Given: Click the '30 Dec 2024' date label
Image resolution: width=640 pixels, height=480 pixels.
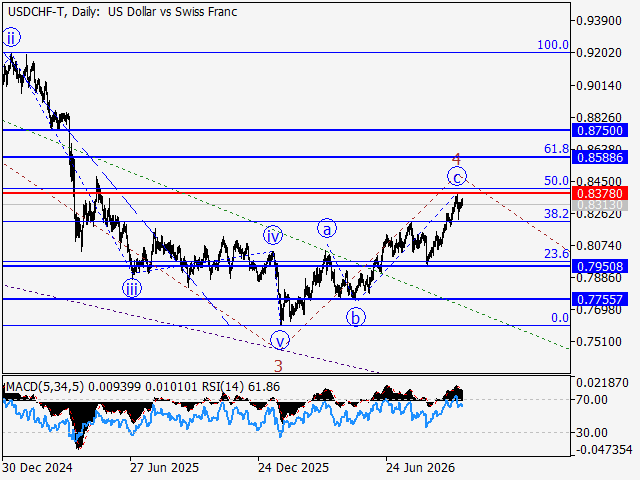Looking at the screenshot, I should (x=38, y=467).
